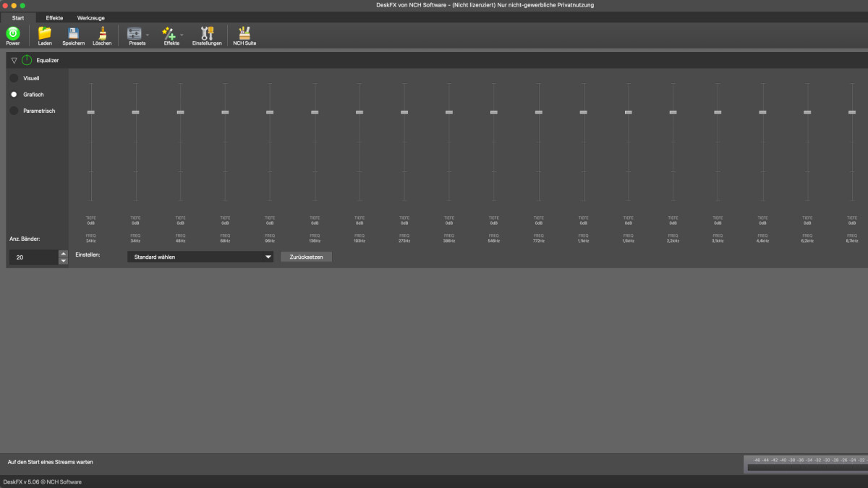Click the green Power icon in toolbar

tap(13, 33)
